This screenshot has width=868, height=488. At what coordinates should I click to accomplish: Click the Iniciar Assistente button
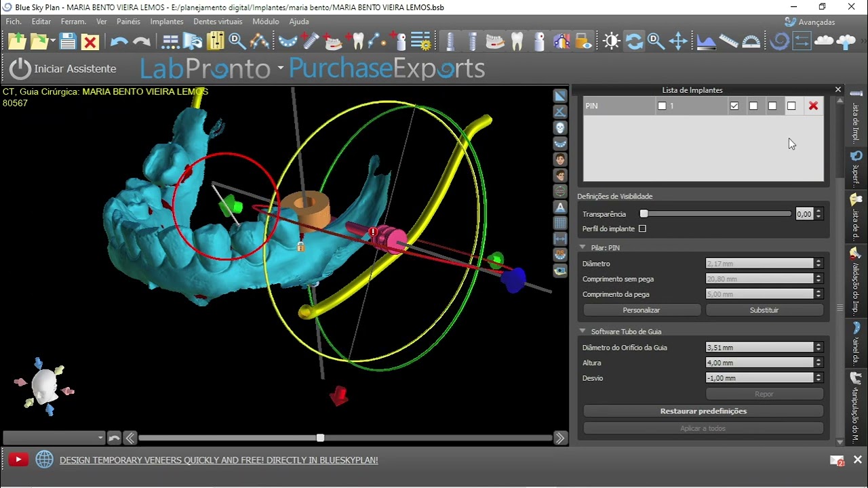point(63,68)
